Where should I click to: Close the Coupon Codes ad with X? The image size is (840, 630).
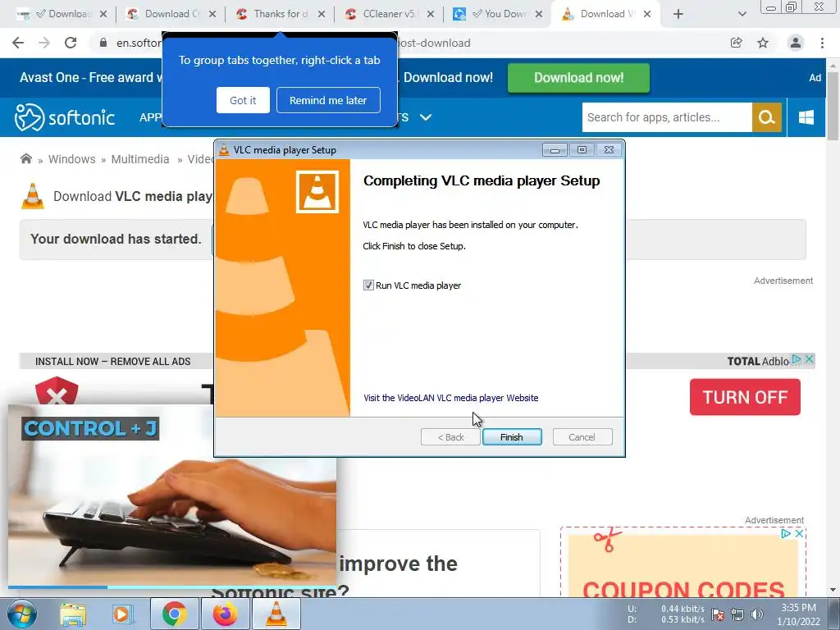tap(799, 533)
